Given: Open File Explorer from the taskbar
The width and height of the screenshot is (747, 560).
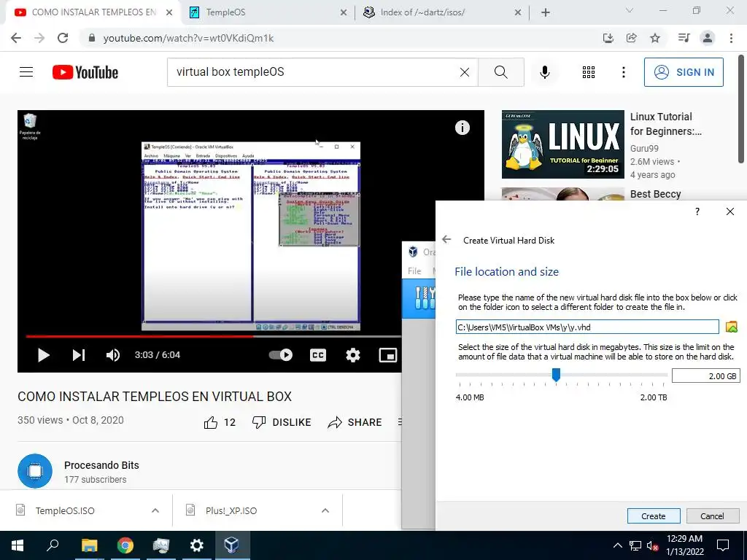Looking at the screenshot, I should pyautogui.click(x=89, y=545).
